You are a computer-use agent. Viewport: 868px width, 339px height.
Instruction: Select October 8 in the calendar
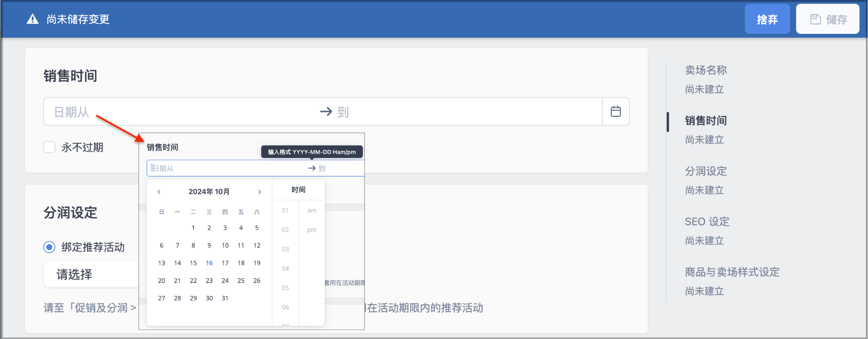pyautogui.click(x=193, y=245)
